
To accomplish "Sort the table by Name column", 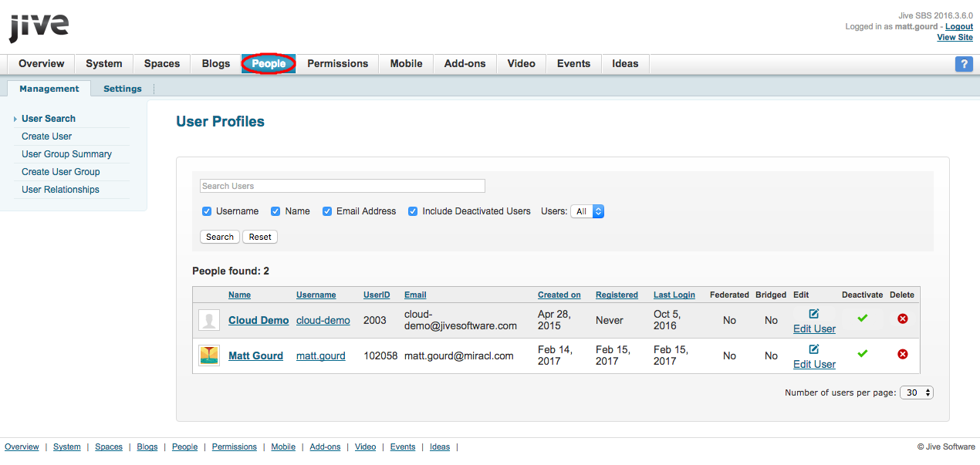I will pyautogui.click(x=239, y=295).
